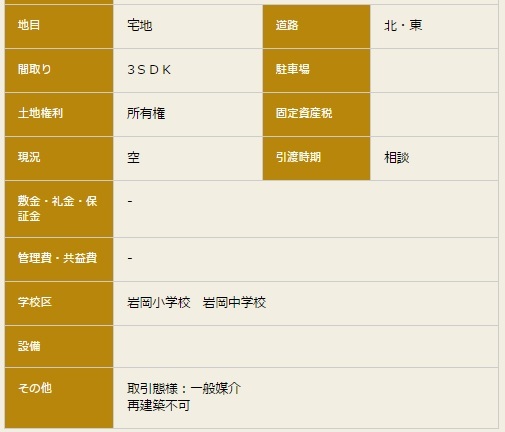Image resolution: width=505 pixels, height=432 pixels.
Task: Select the 宅地 value text
Action: coord(140,25)
